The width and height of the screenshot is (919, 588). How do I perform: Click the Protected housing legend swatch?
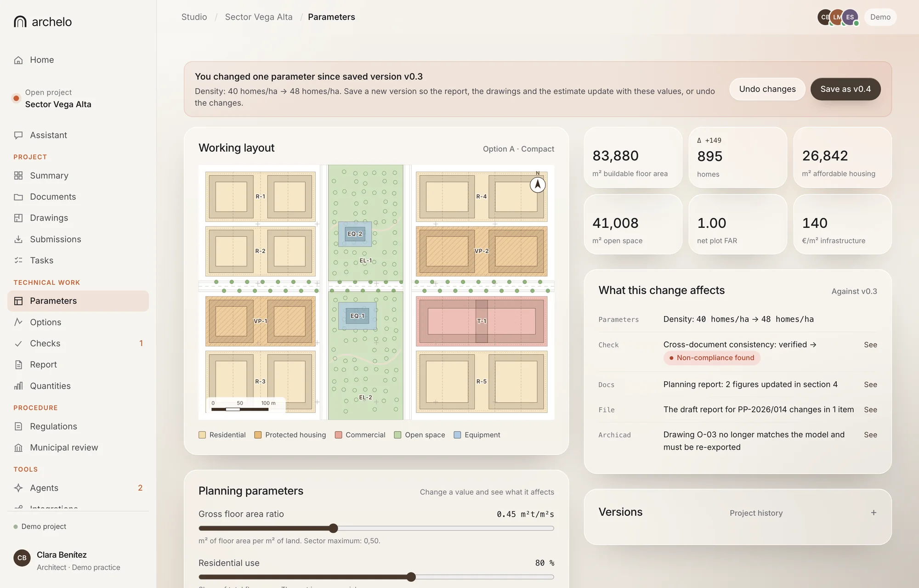pos(258,435)
